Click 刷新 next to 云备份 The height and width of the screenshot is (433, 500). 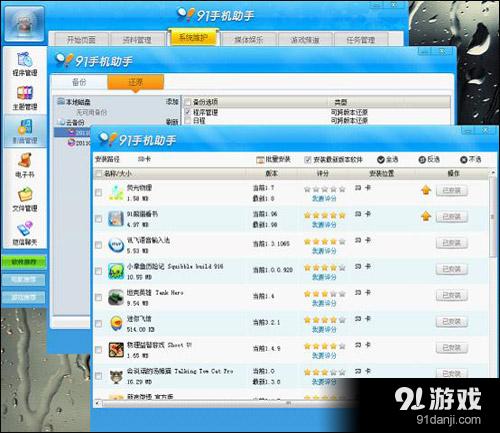click(172, 122)
